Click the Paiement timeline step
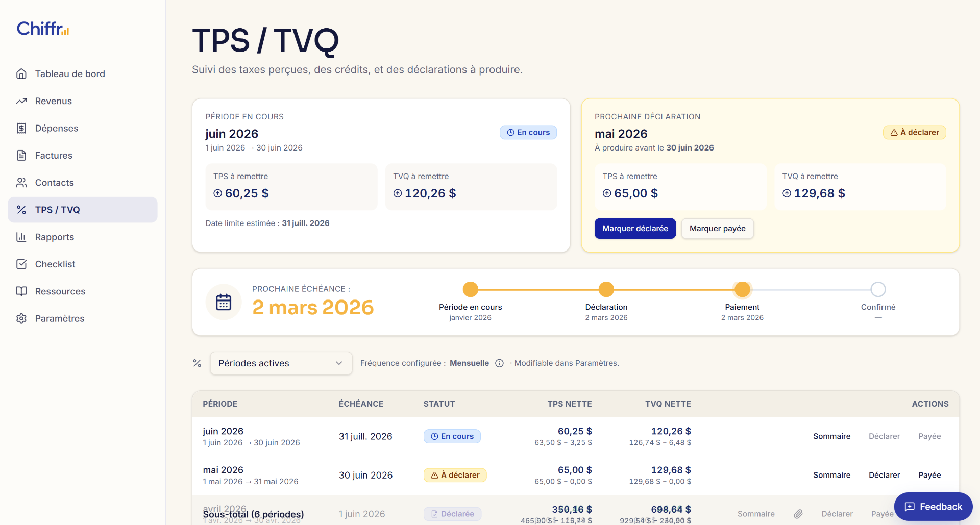 tap(742, 289)
